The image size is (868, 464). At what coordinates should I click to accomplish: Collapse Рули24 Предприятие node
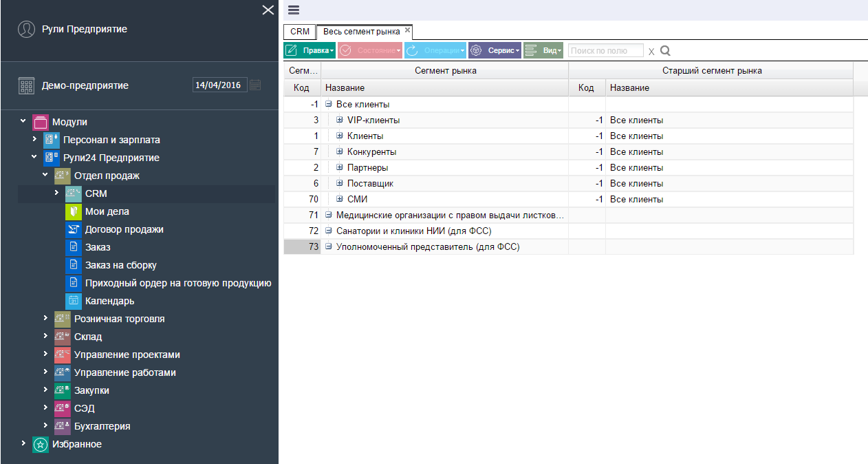click(34, 157)
